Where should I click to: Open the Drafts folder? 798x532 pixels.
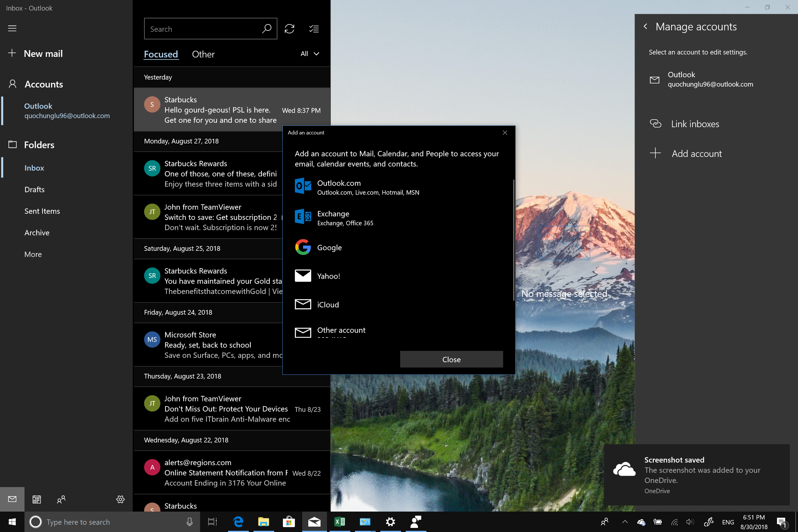tap(66, 189)
